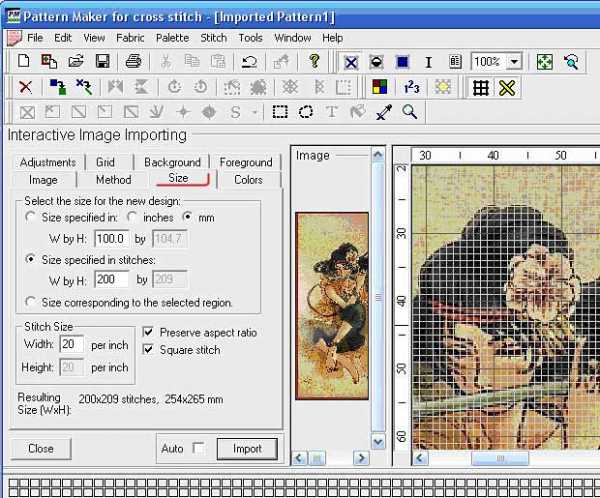This screenshot has width=600, height=498.
Task: Click the stitches width field showing 200
Action: (111, 280)
